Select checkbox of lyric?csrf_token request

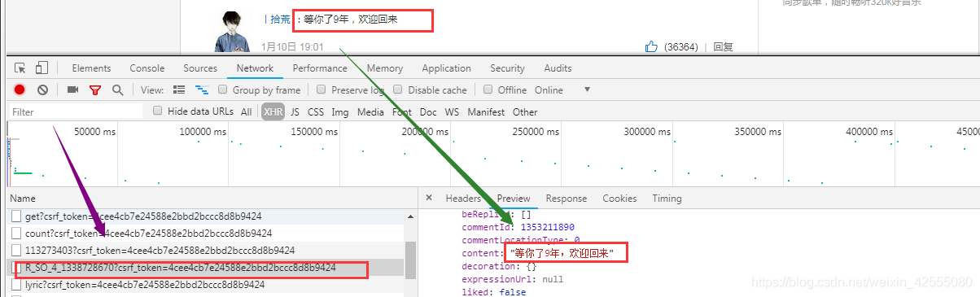17,285
